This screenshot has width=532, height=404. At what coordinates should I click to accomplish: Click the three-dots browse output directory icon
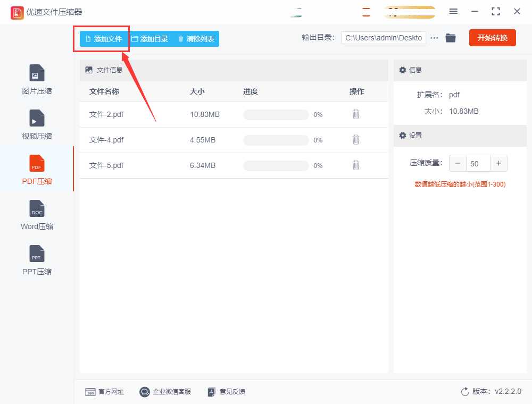[x=434, y=38]
